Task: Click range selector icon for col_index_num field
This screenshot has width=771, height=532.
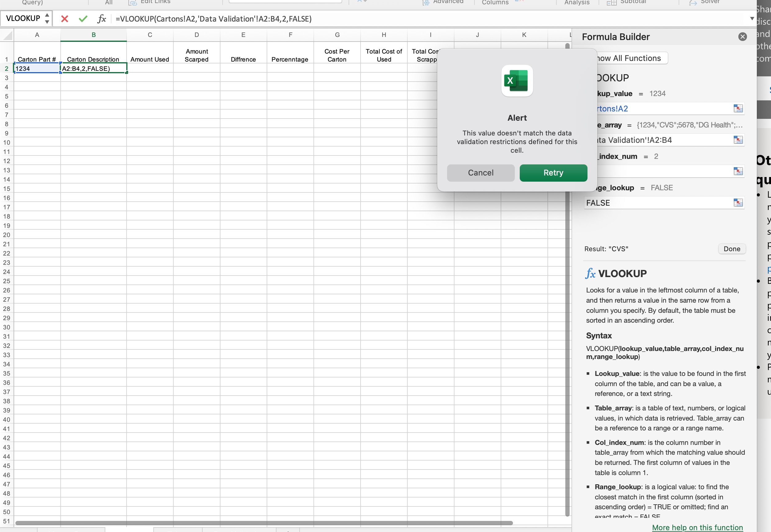Action: pyautogui.click(x=738, y=171)
